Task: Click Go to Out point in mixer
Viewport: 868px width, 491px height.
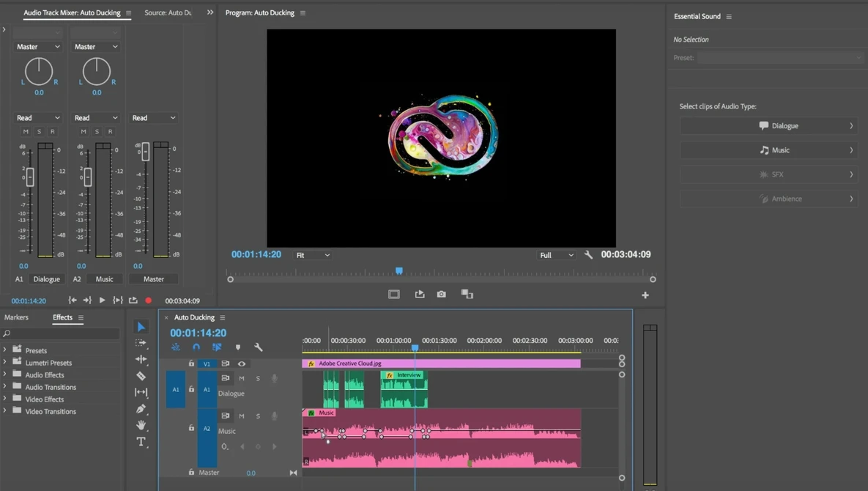Action: click(x=87, y=300)
